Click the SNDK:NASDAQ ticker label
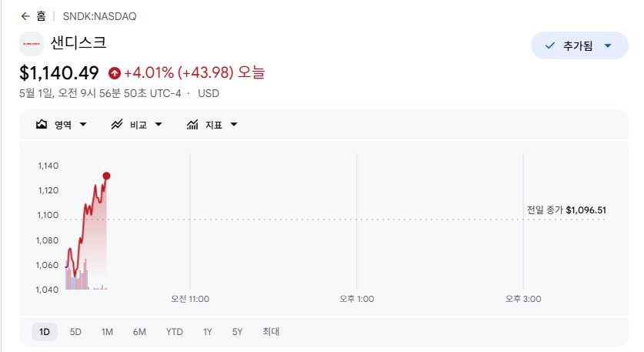 pyautogui.click(x=99, y=16)
